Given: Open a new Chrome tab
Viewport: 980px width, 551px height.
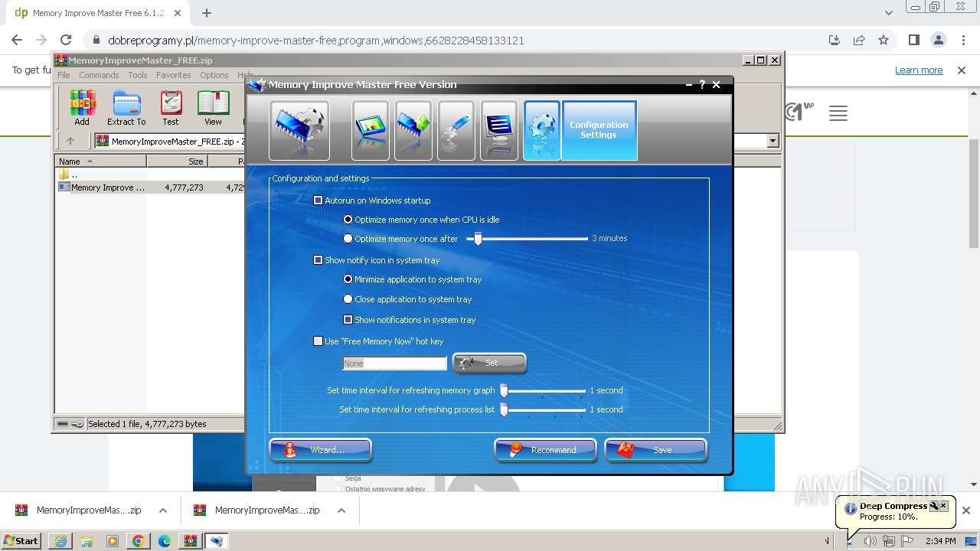Looking at the screenshot, I should [207, 13].
